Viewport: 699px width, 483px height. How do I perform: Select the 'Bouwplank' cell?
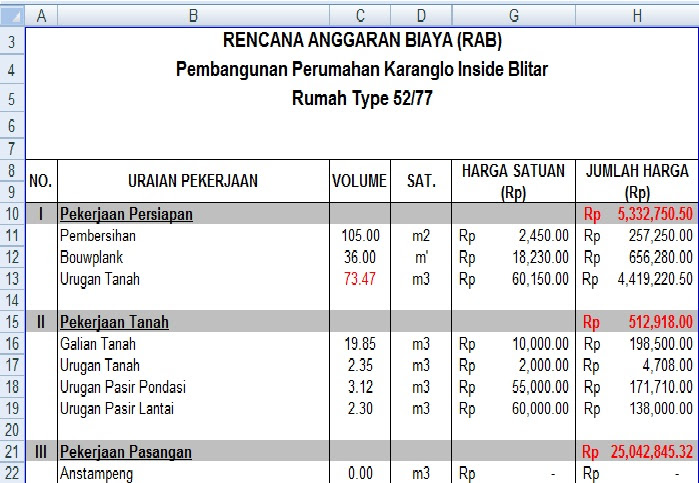tap(193, 257)
